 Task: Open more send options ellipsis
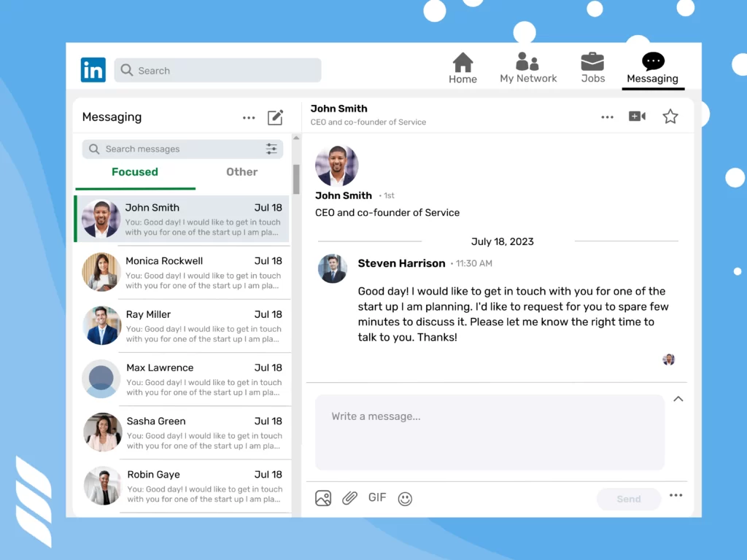pyautogui.click(x=676, y=495)
